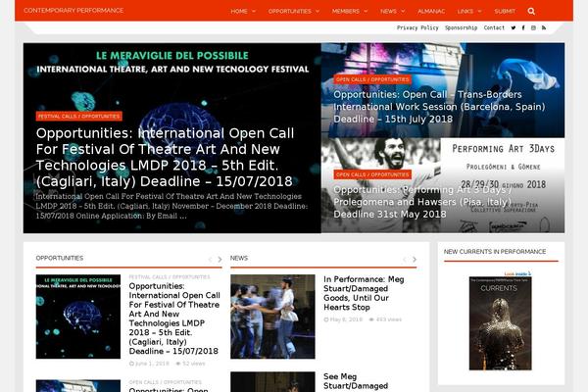This screenshot has height=392, width=588.
Task: Open the Privacy Policy link
Action: point(417,27)
